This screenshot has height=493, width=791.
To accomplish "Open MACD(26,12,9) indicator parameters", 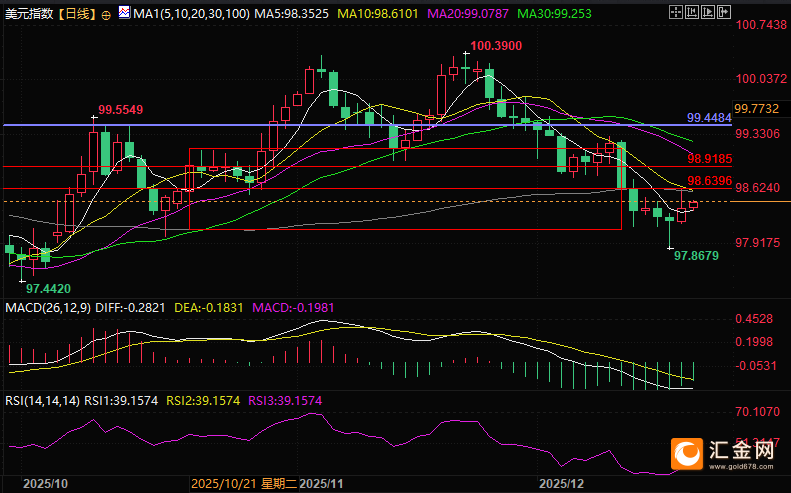I will (48, 308).
